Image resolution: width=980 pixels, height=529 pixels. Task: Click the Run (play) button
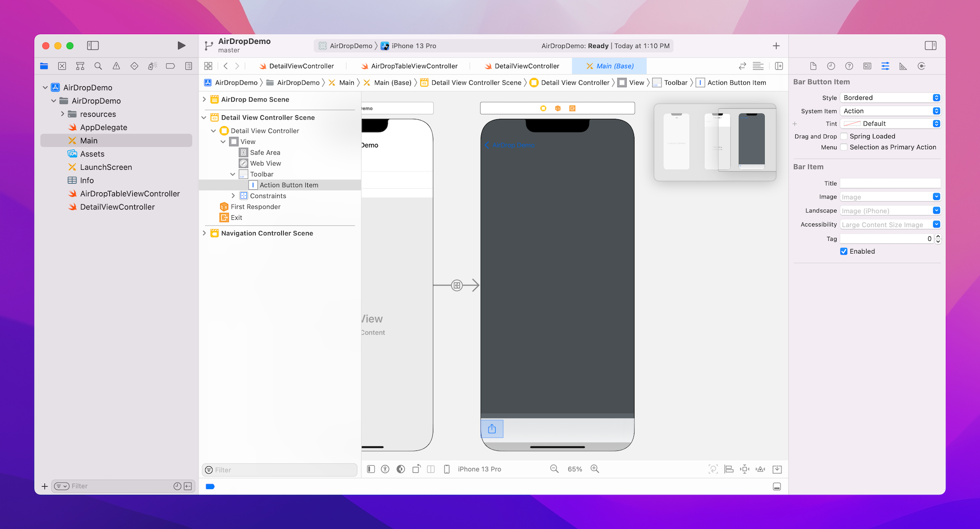point(181,46)
